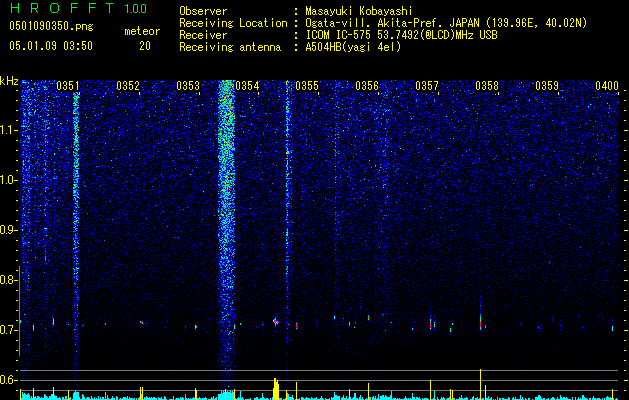This screenshot has height=400, width=629.
Task: Click the 0351 time marker
Action: [67, 86]
